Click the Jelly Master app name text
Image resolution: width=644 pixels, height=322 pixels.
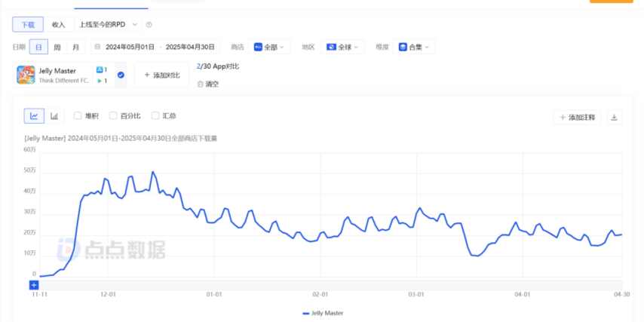(57, 71)
